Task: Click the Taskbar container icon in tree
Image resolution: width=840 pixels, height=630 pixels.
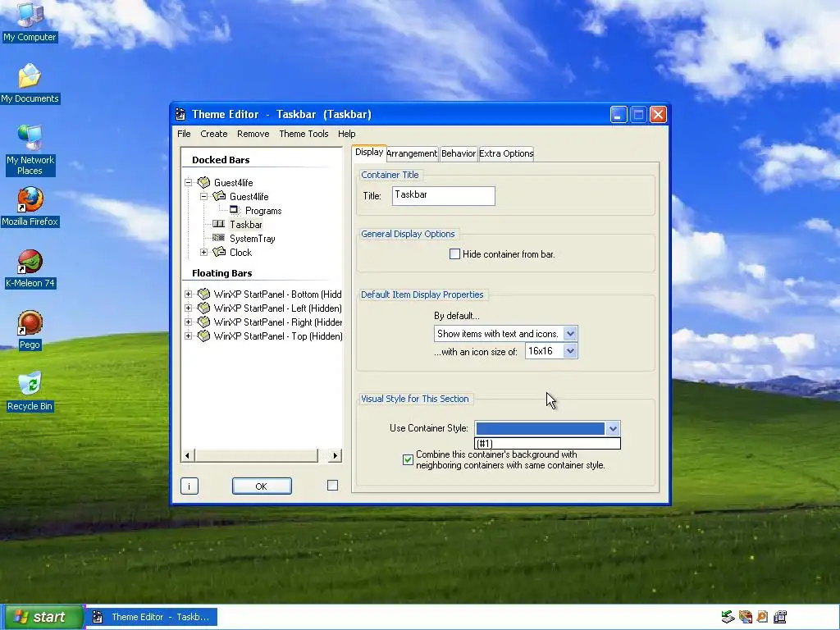Action: point(218,224)
